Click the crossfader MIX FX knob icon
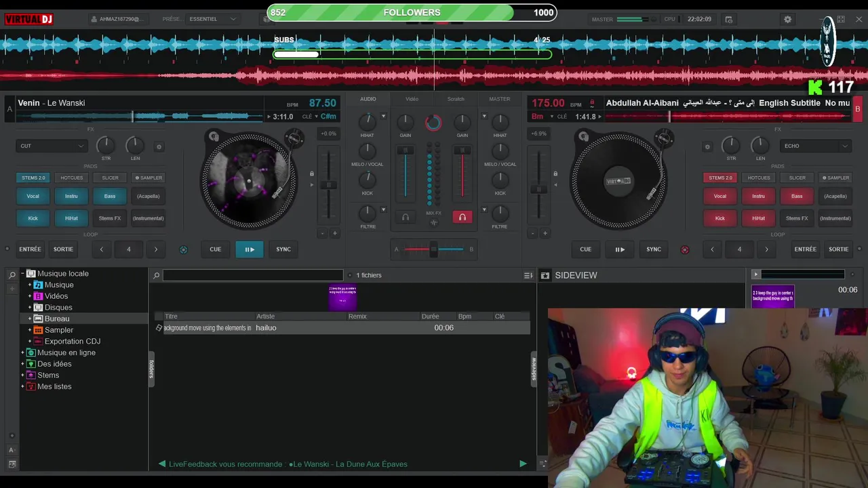The width and height of the screenshot is (868, 488). click(x=434, y=222)
